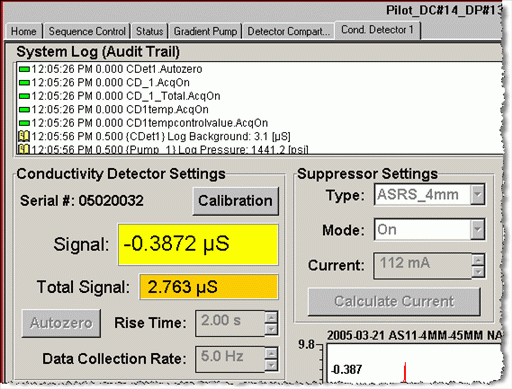Click green status icon beside CD_1_Total.AcqOn
Image resolution: width=512 pixels, height=389 pixels.
tap(24, 96)
